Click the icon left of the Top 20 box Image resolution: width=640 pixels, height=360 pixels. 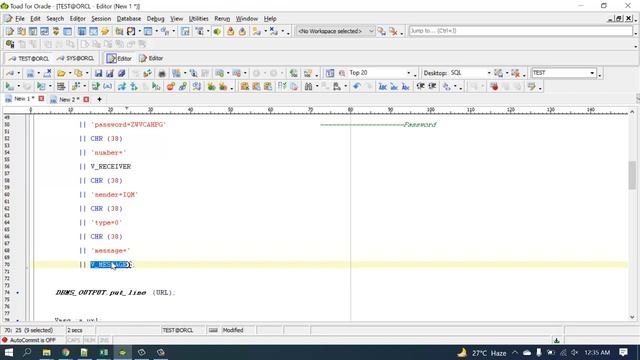[x=342, y=73]
